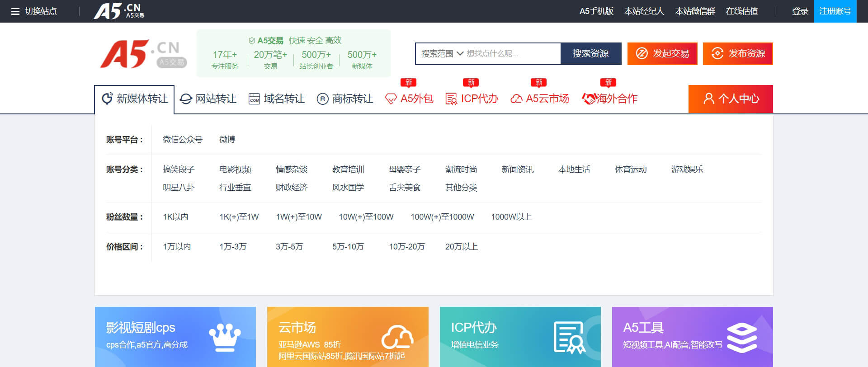Open the hamburger menu icon for 切换站点
This screenshot has height=367, width=868.
15,11
